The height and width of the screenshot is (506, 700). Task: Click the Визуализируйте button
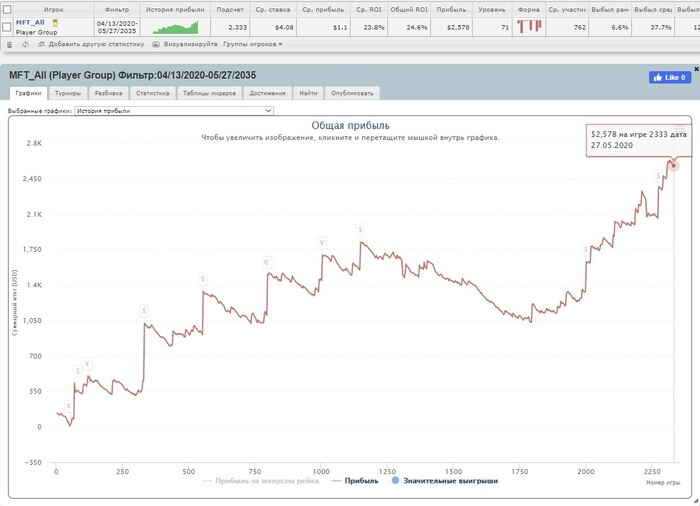point(191,44)
